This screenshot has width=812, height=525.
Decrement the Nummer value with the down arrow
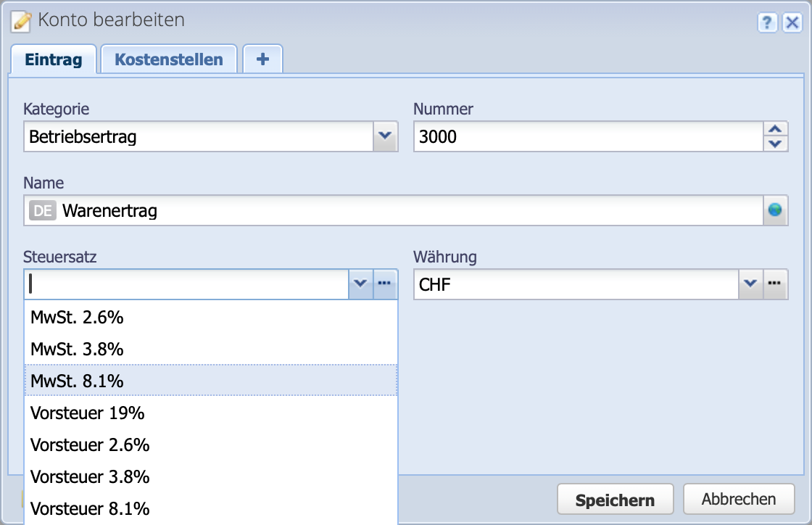click(x=775, y=144)
